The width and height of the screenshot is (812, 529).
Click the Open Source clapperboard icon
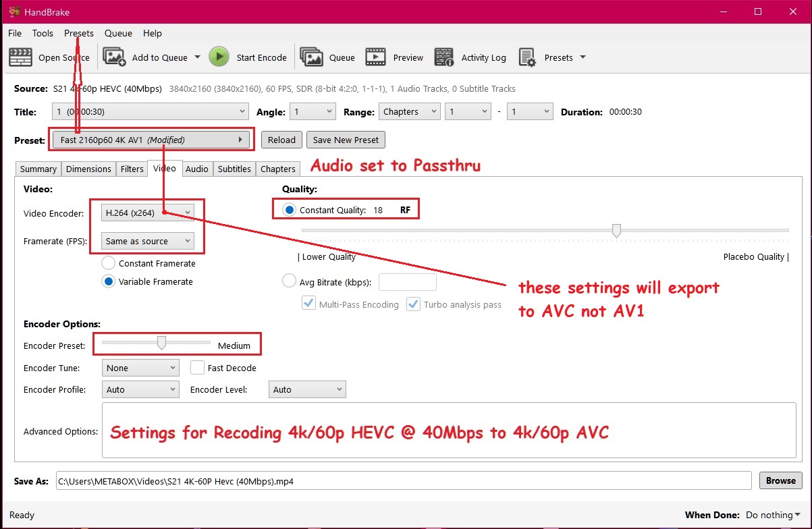point(21,57)
